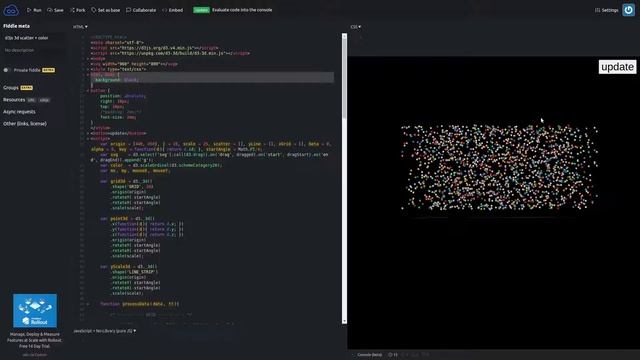The width and height of the screenshot is (640, 360).
Task: Open the Embed option
Action: [x=173, y=10]
